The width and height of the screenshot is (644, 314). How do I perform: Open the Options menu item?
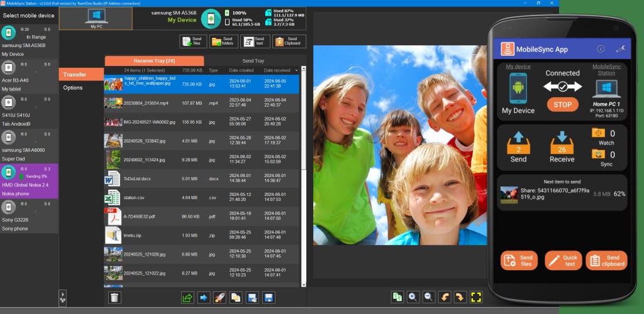(x=73, y=88)
